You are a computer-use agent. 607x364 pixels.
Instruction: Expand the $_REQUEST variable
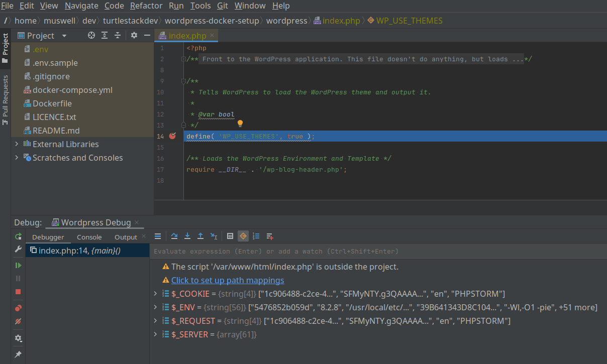click(155, 321)
